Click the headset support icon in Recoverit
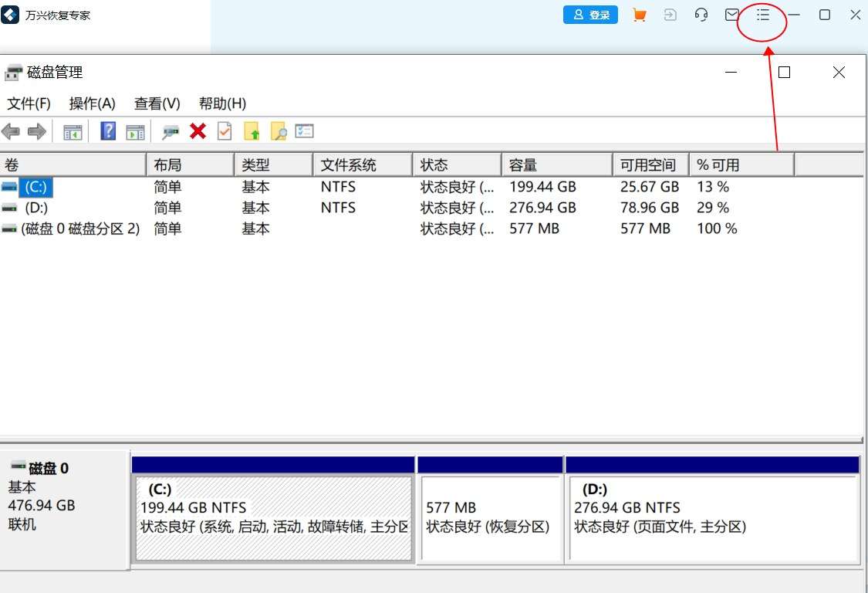 click(701, 15)
